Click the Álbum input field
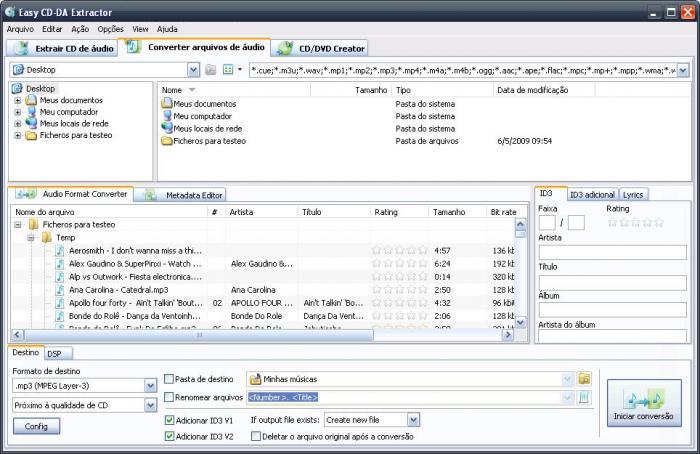This screenshot has width=700, height=454. click(x=612, y=310)
